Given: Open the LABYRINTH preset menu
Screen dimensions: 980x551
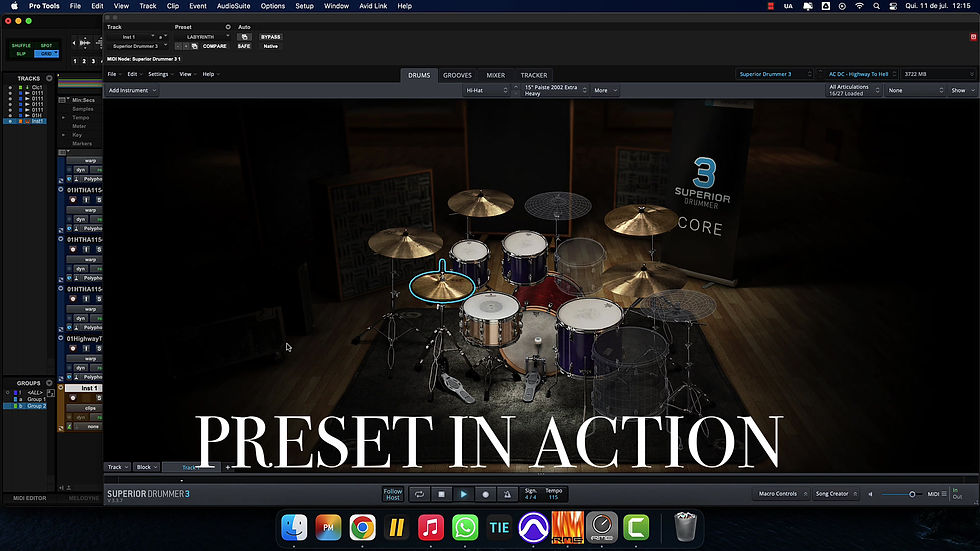Looking at the screenshot, I should click(202, 37).
